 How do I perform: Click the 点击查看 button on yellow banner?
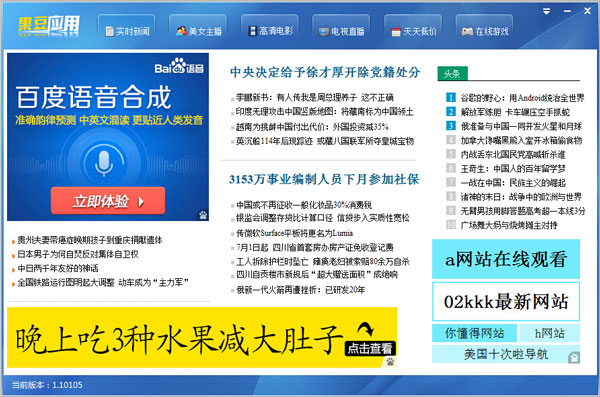(x=370, y=348)
